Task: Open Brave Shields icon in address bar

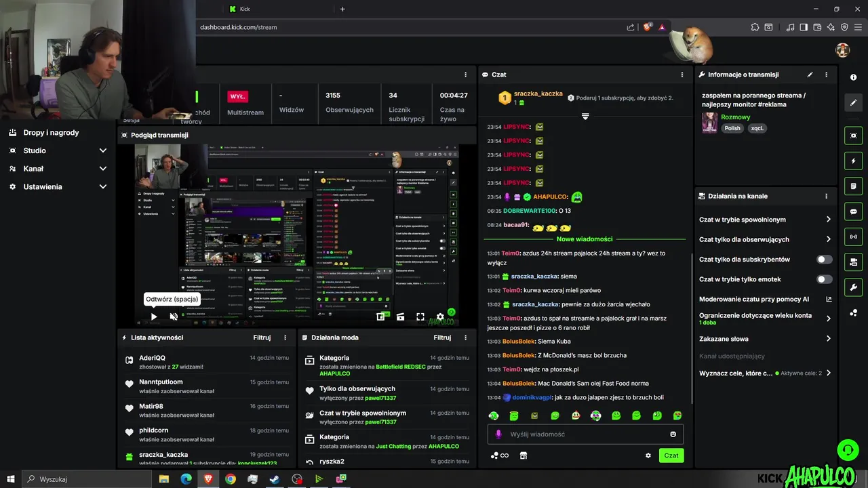Action: [648, 27]
